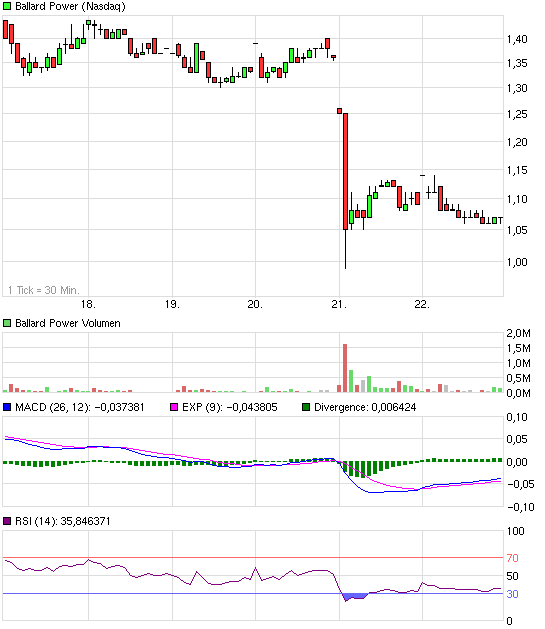Click the 1,10 price axis label
The width and height of the screenshot is (545, 629).
(x=517, y=199)
